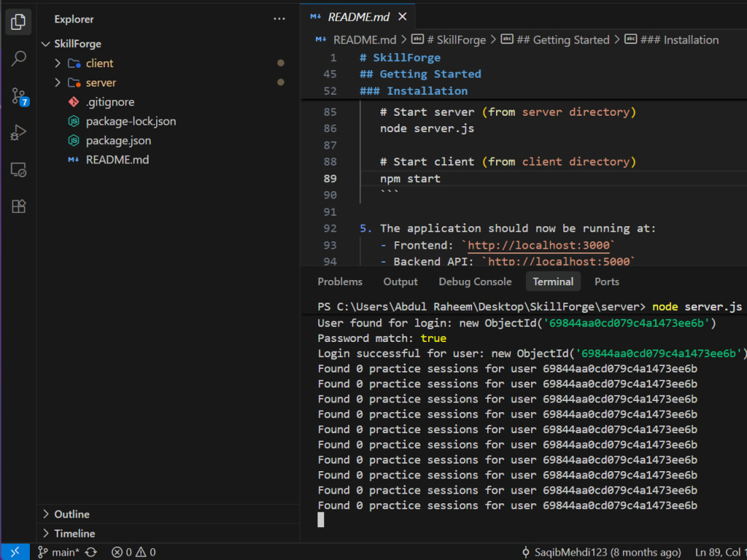Follow the http://localhost:5000 backend link
This screenshot has width=747, height=560.
click(x=558, y=261)
